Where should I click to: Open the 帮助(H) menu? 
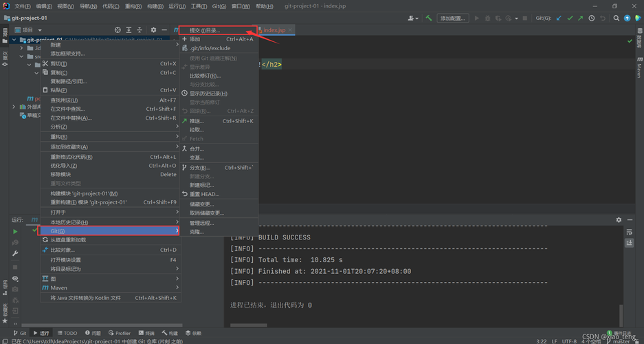[x=264, y=7]
